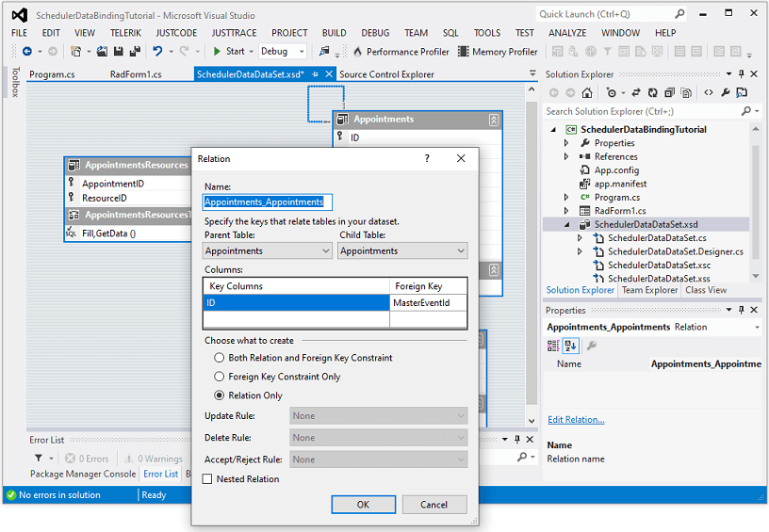Open the Toolbox side panel
769x532 pixels.
click(x=16, y=82)
